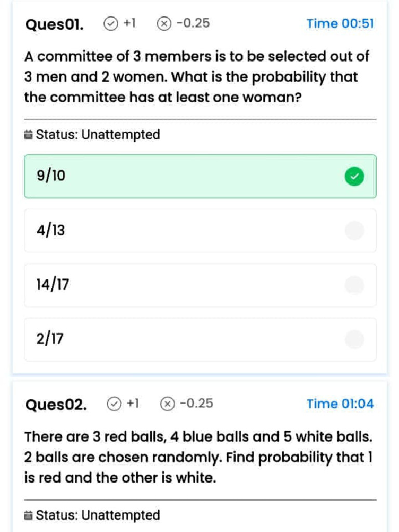This screenshot has height=532, width=399.
Task: Click the negative-marks cross icon in Ques02
Action: pyautogui.click(x=167, y=404)
